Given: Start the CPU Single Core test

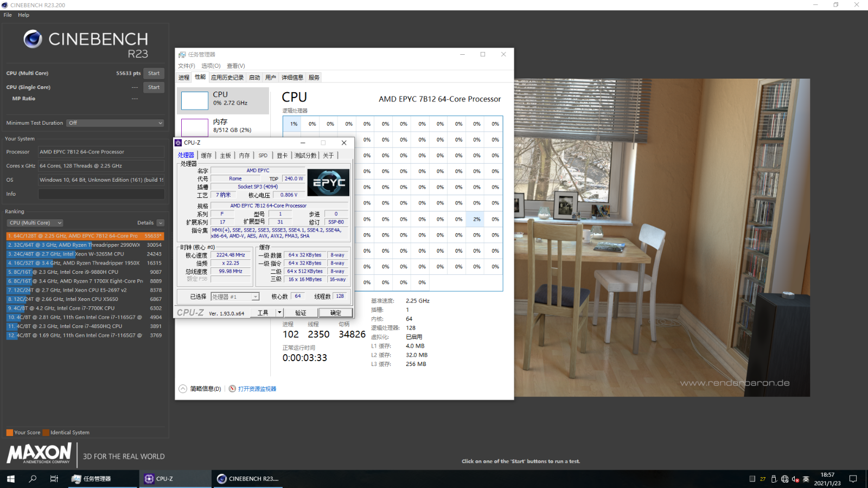Looking at the screenshot, I should click(x=154, y=87).
